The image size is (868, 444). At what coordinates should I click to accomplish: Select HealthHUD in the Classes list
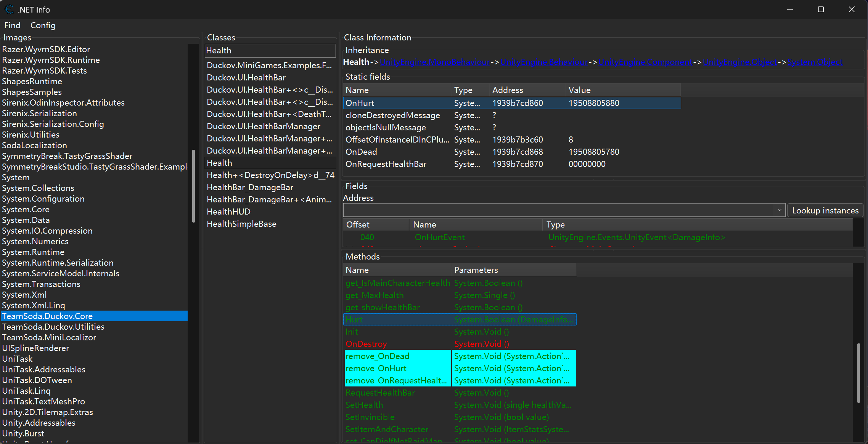coord(228,212)
